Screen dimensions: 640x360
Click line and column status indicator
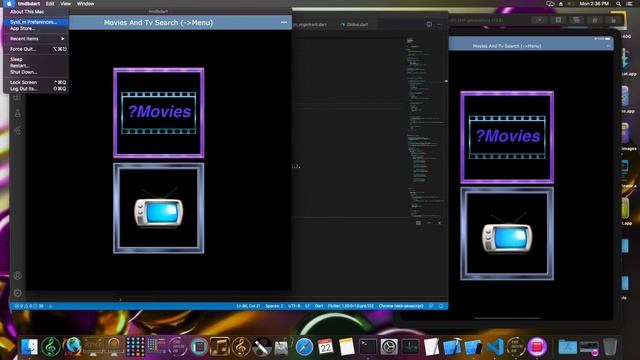(248, 306)
